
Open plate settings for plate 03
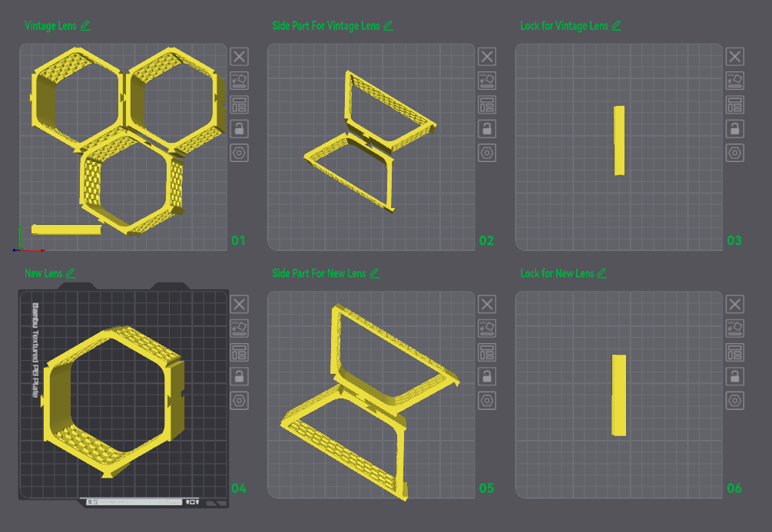click(735, 153)
